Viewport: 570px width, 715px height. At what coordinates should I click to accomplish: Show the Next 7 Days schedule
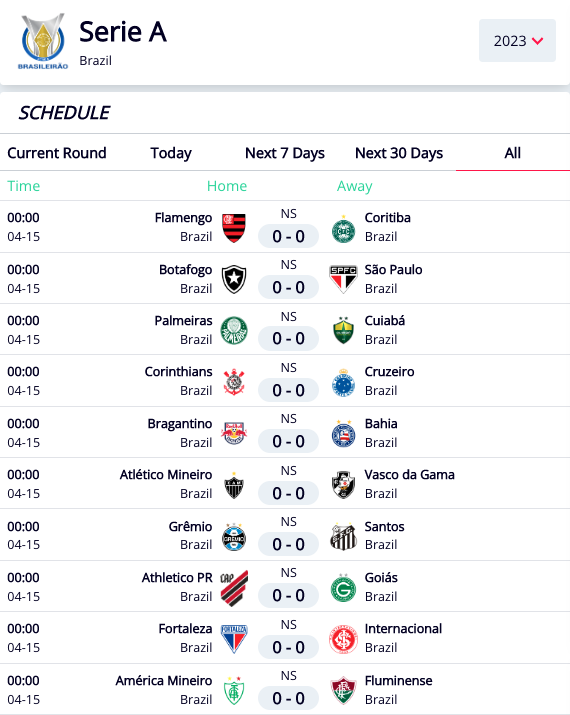pos(285,153)
